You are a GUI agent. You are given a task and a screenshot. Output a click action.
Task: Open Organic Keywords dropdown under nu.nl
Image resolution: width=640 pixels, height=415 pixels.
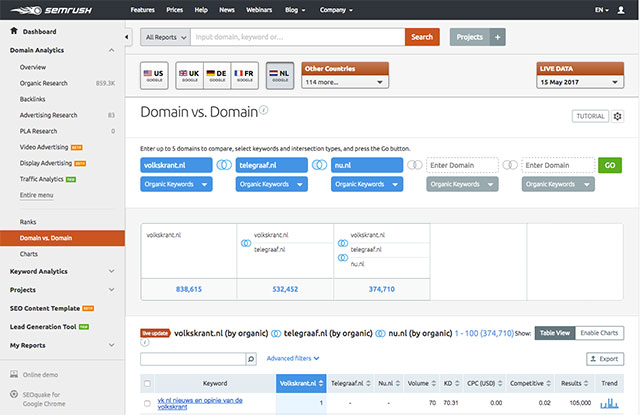367,184
